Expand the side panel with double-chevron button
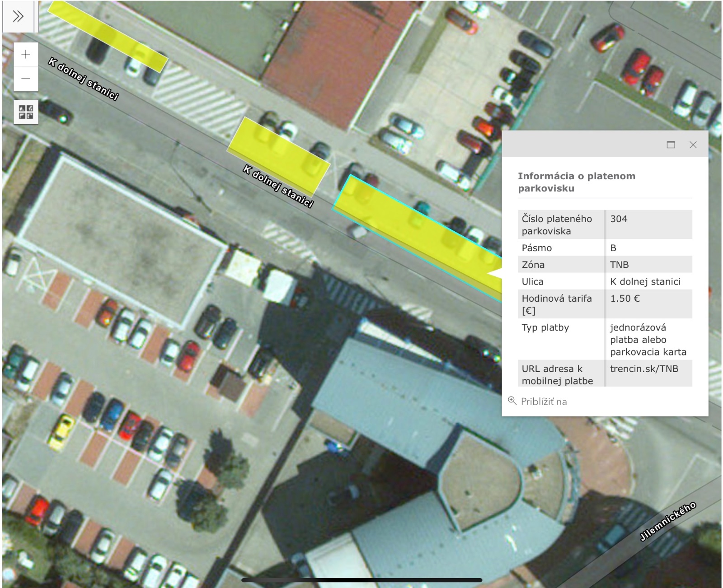The width and height of the screenshot is (723, 588). pyautogui.click(x=18, y=17)
